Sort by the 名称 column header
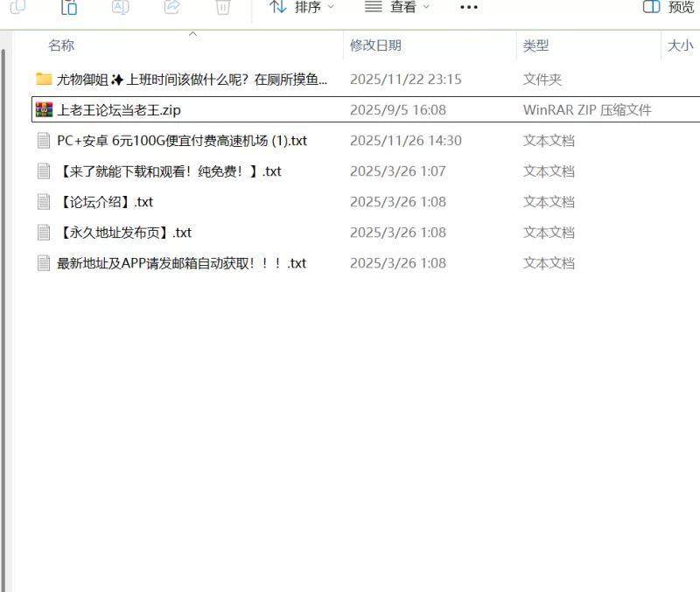 [61, 45]
